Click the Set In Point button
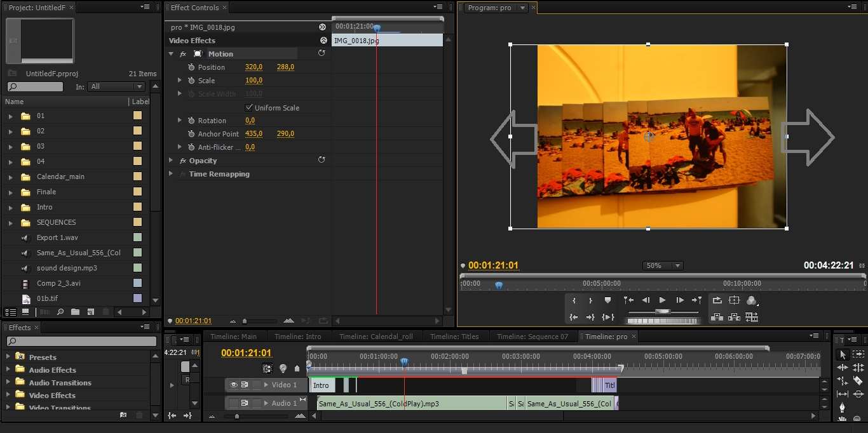 point(574,300)
